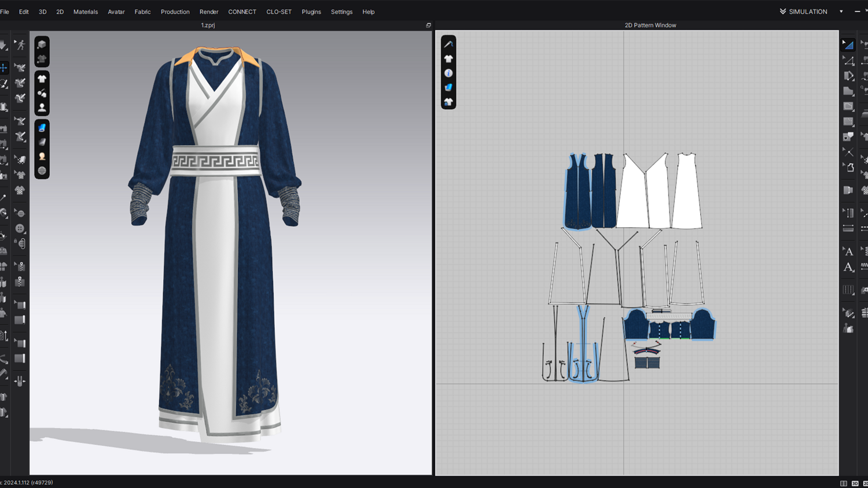Open the File menu
868x488 pixels.
(x=5, y=12)
